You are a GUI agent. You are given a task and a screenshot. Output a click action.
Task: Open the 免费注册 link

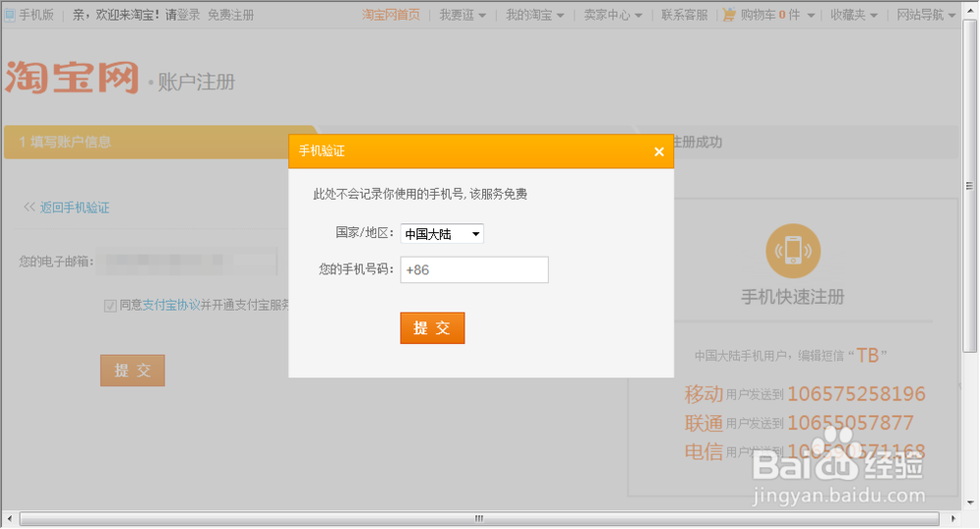coord(230,15)
